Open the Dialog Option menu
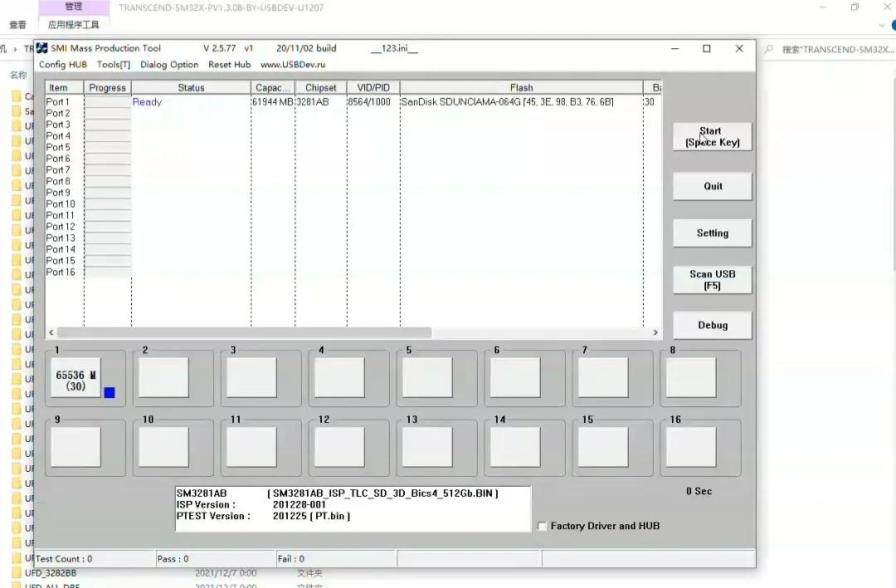896x588 pixels. tap(169, 65)
